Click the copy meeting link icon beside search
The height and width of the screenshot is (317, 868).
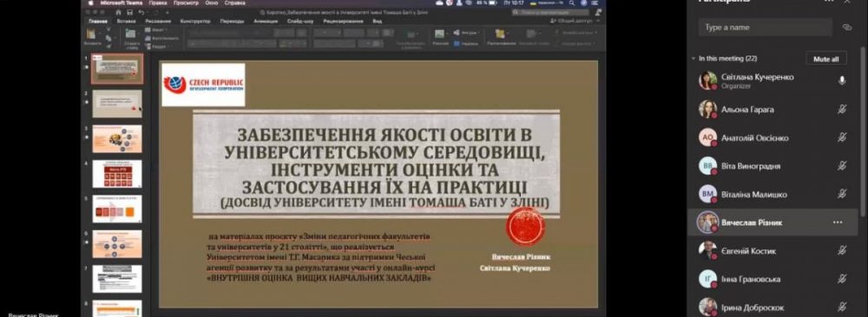(x=846, y=27)
